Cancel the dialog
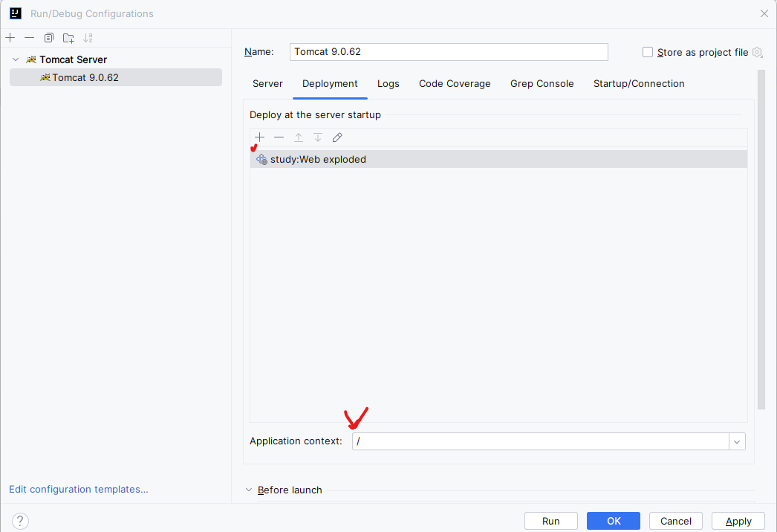 [x=676, y=521]
